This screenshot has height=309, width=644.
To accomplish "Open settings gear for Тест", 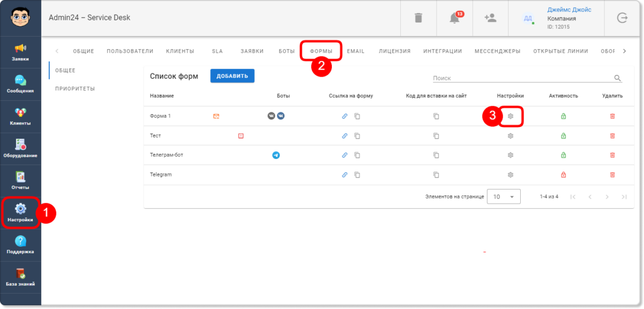I will pos(510,136).
